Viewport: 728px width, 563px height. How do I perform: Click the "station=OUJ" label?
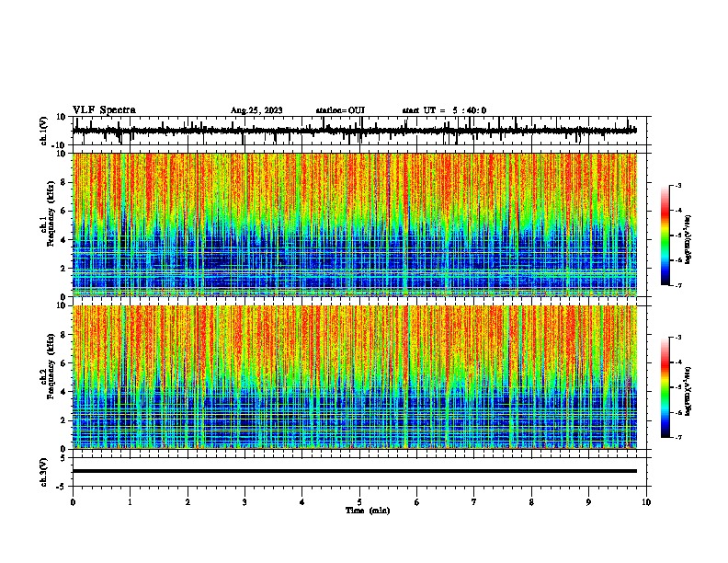340,110
